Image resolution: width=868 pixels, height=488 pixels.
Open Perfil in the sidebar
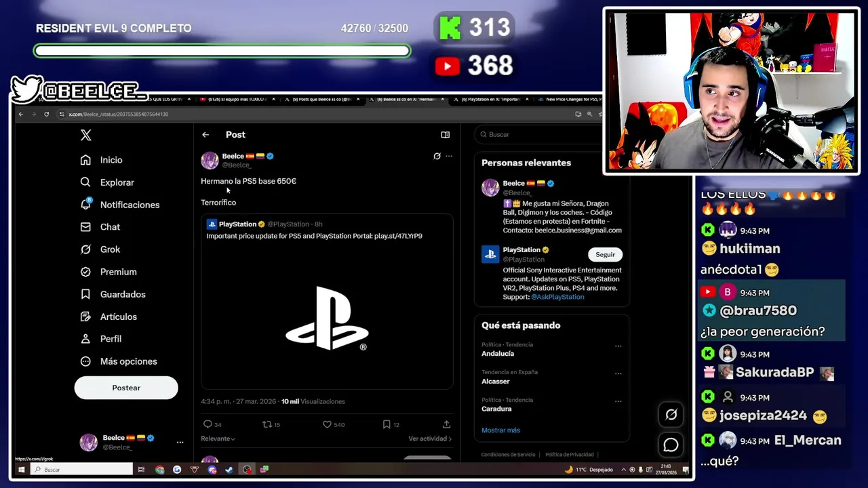(101, 339)
